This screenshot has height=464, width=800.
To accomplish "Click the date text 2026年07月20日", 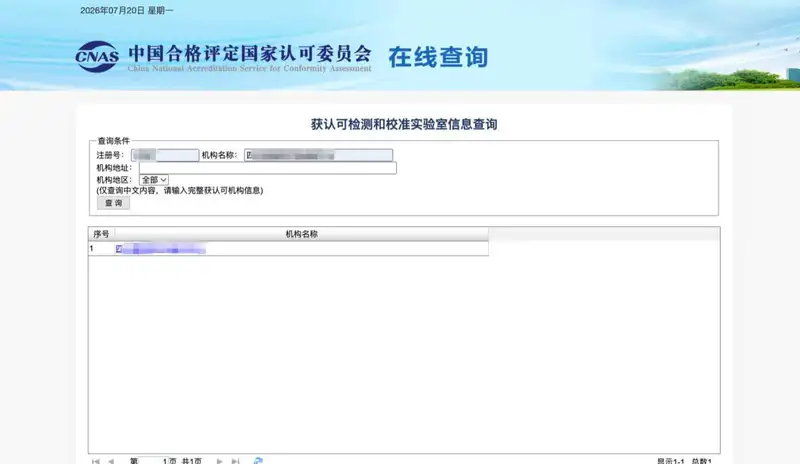I will click(x=112, y=11).
